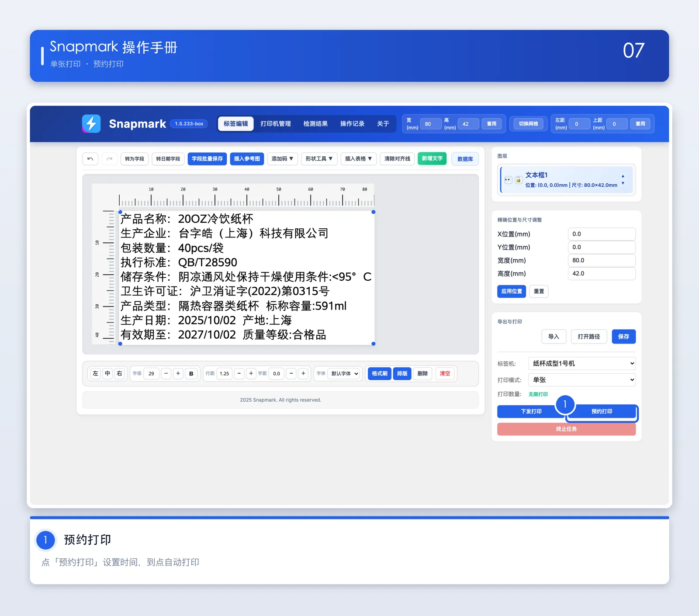Click the 删除 button
This screenshot has height=616, width=699.
tap(422, 374)
